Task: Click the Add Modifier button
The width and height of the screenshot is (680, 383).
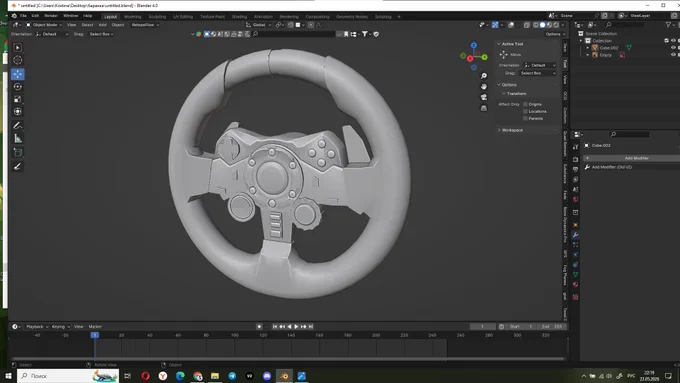Action: pos(632,158)
